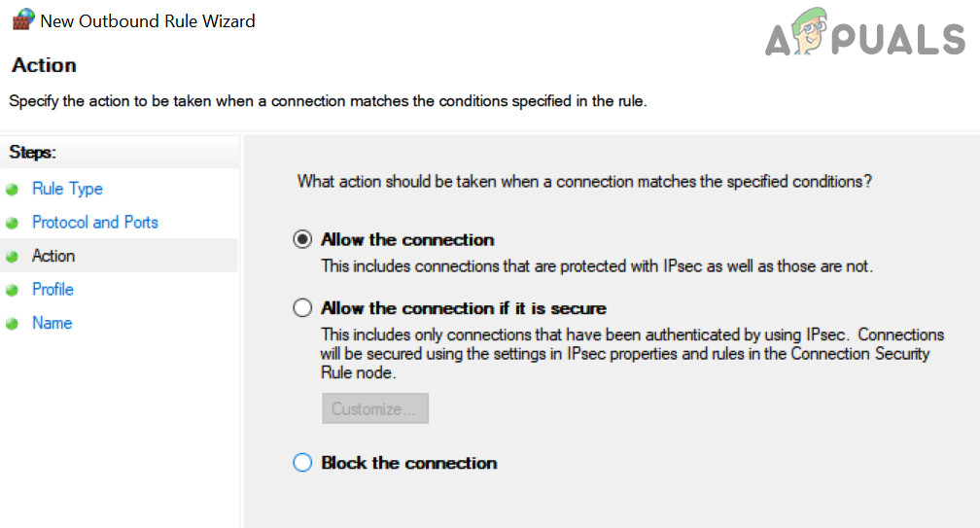Click the green bullet beside Name
Viewport: 980px width, 528px height.
click(13, 324)
